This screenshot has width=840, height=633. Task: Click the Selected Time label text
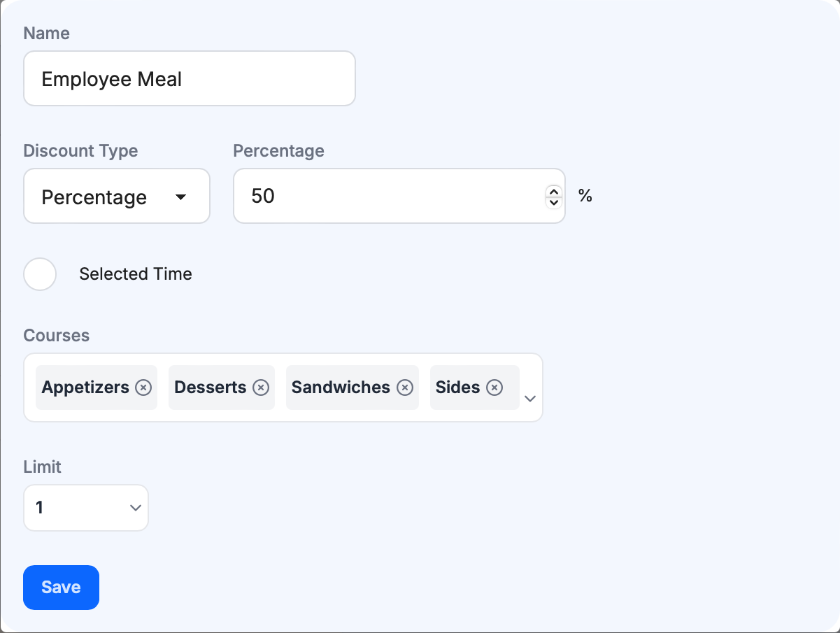pyautogui.click(x=136, y=274)
